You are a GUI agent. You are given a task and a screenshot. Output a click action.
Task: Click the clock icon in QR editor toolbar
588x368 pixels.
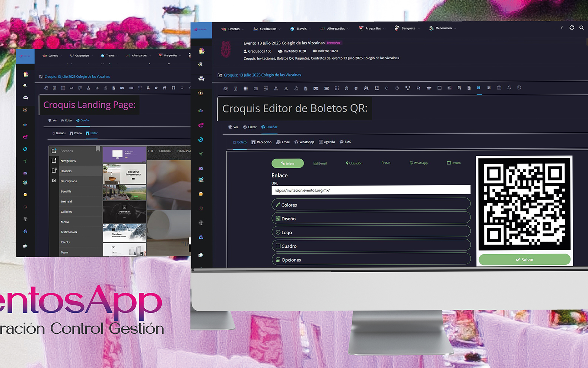pyautogui.click(x=397, y=88)
